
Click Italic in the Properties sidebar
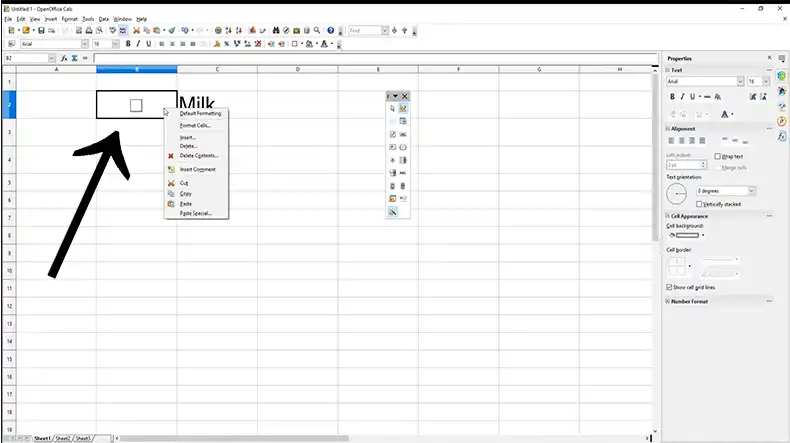[x=682, y=96]
